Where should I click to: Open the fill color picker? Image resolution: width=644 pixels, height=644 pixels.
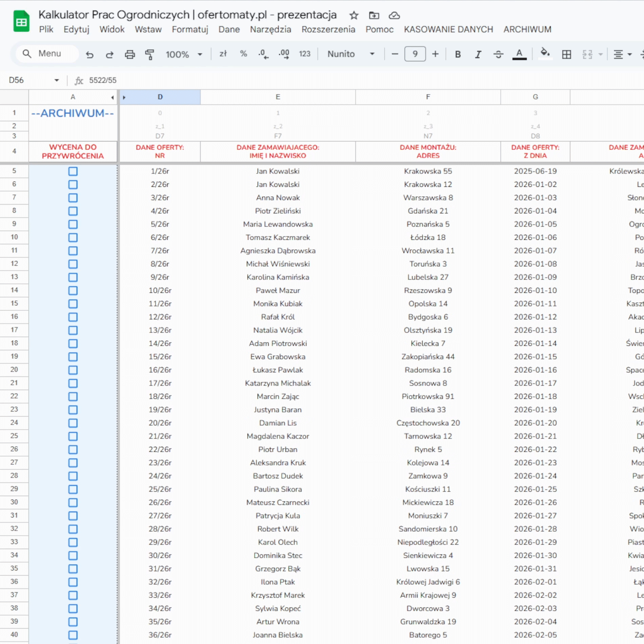point(545,54)
